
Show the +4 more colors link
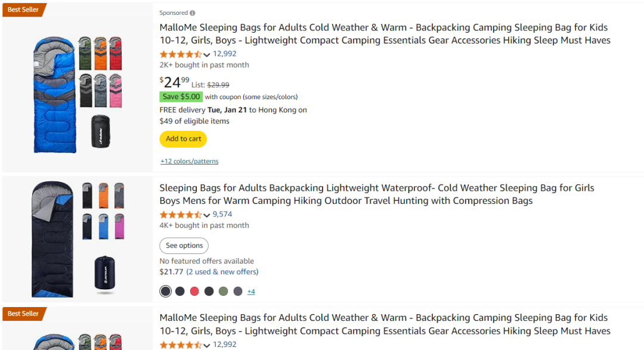pos(251,292)
